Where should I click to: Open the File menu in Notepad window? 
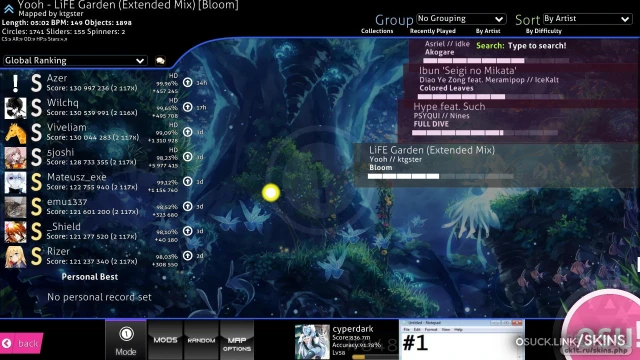point(407,329)
